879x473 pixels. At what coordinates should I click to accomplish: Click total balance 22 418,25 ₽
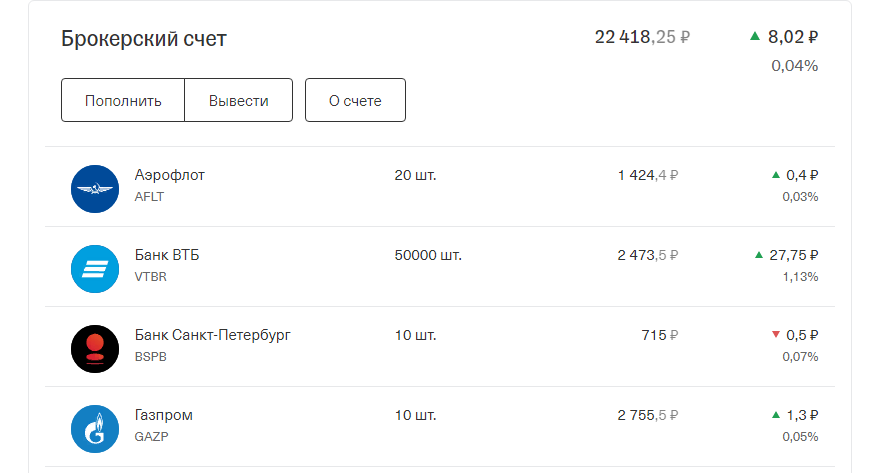[x=642, y=37]
